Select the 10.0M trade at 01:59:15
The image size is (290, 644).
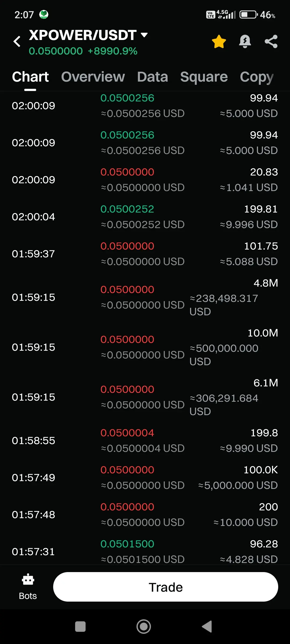click(145, 347)
